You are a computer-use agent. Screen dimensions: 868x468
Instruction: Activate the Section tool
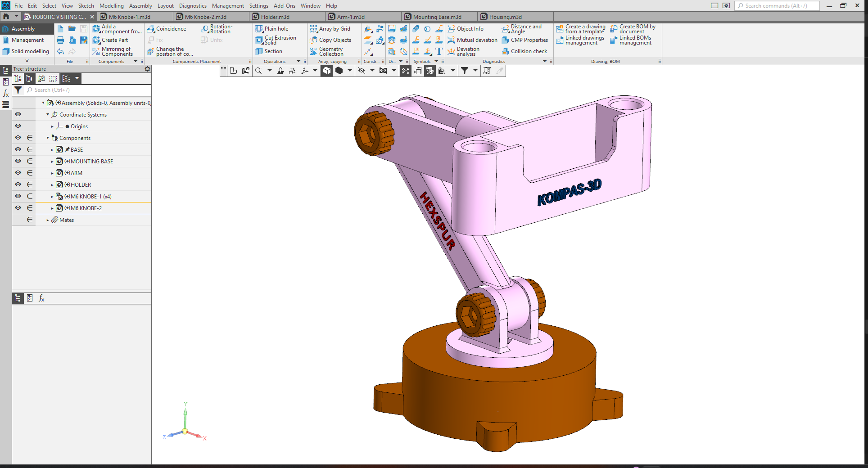point(269,51)
